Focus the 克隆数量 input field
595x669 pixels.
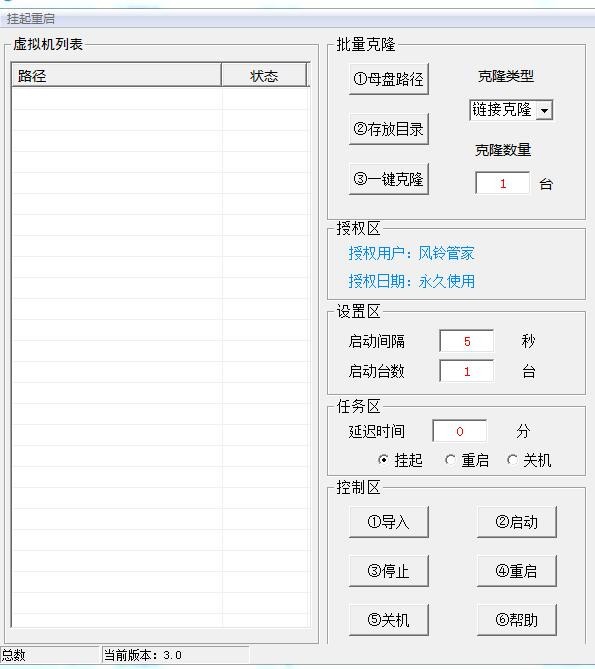[502, 183]
